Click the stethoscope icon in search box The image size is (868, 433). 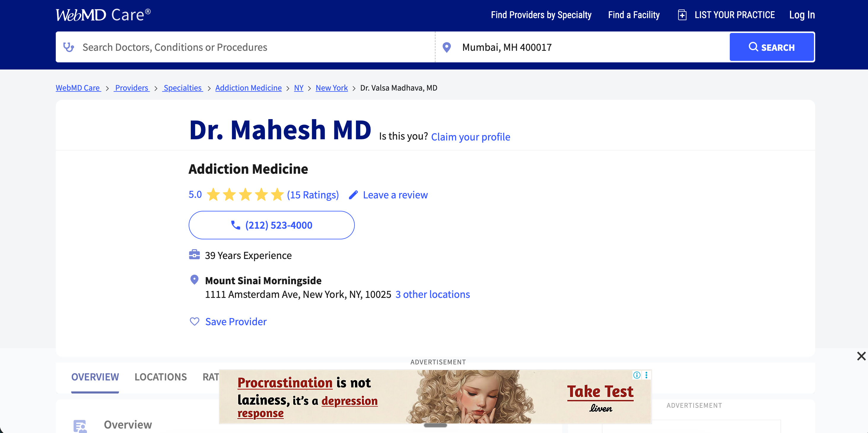tap(69, 47)
